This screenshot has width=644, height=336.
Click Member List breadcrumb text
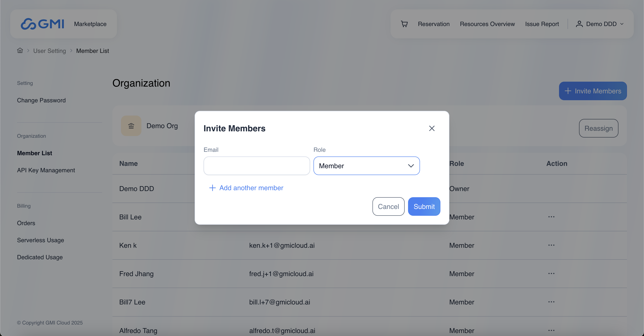click(92, 51)
